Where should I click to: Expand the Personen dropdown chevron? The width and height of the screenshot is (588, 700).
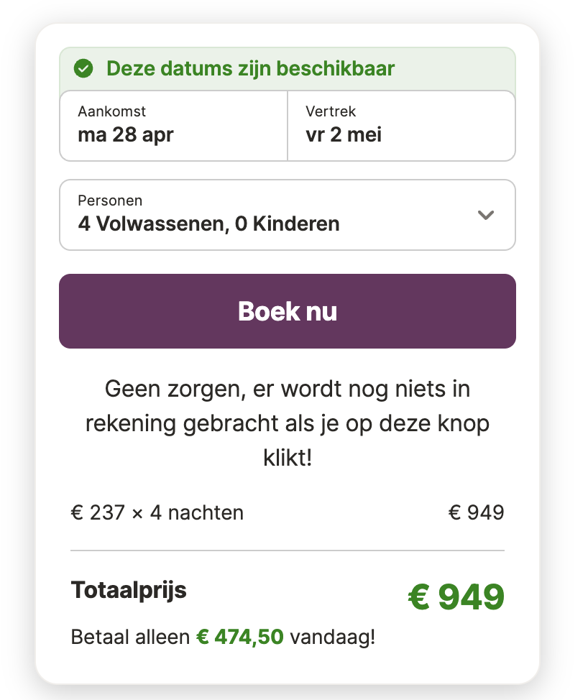point(486,215)
